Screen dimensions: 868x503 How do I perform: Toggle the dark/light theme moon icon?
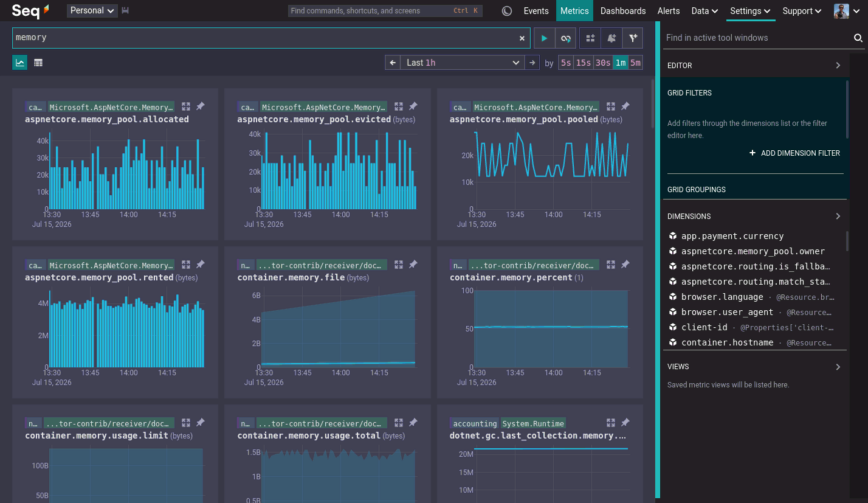coord(507,11)
